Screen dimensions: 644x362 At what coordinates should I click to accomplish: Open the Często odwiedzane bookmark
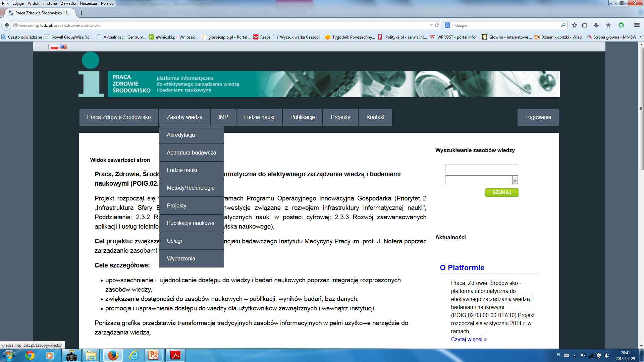point(22,37)
